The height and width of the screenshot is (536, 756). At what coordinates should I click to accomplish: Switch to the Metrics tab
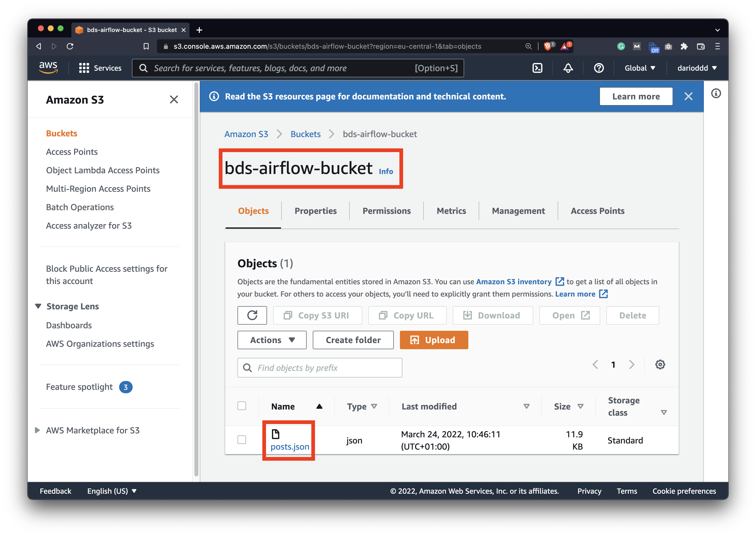(451, 211)
